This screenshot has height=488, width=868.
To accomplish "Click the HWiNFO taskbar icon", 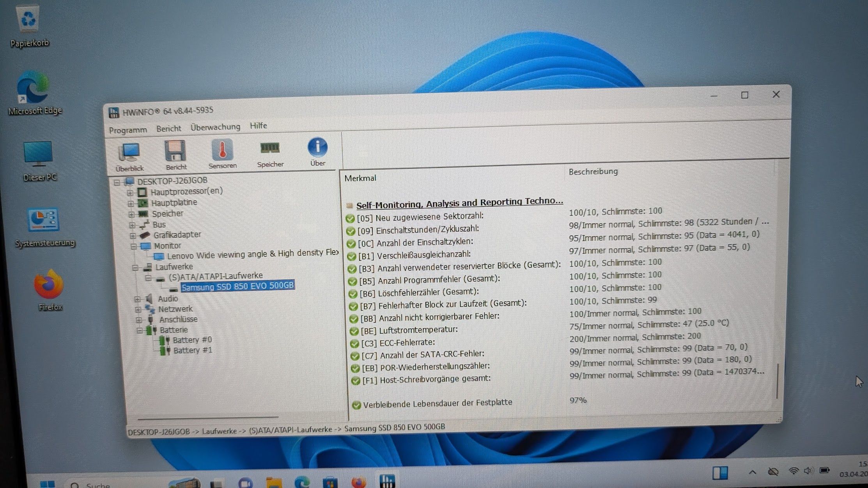I will point(387,481).
